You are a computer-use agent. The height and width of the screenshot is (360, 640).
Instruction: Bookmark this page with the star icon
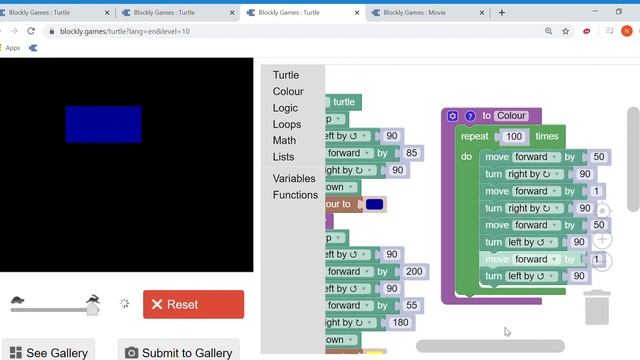[x=565, y=31]
